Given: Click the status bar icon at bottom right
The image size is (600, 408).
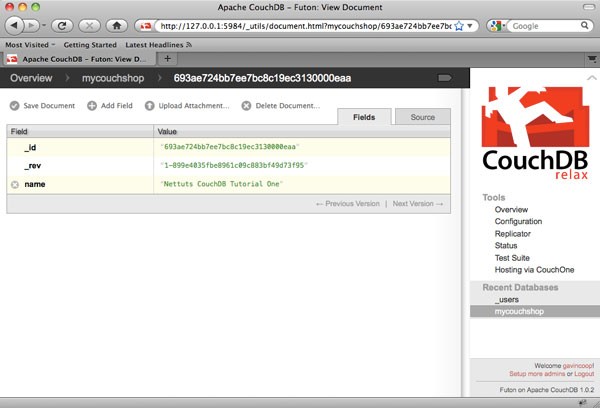Looking at the screenshot, I should click(582, 402).
